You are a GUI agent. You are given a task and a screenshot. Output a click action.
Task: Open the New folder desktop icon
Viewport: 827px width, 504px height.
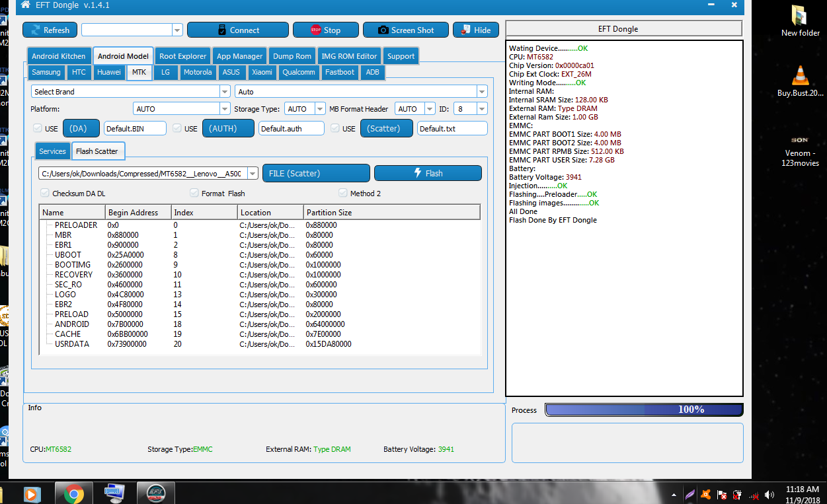pos(800,20)
